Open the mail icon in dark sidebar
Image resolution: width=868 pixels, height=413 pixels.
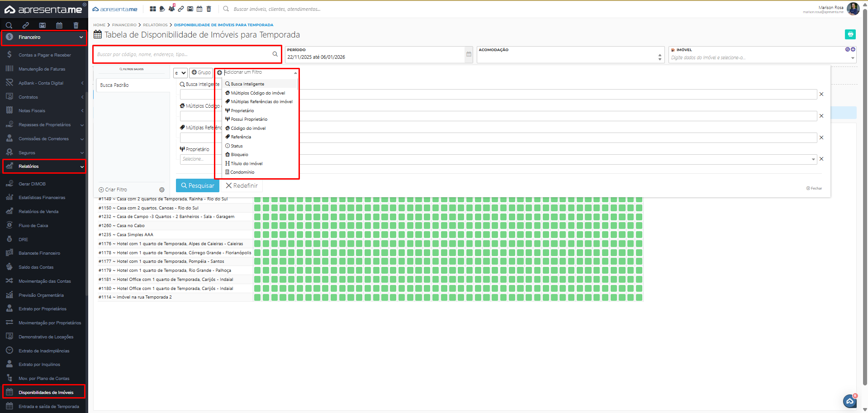(42, 25)
